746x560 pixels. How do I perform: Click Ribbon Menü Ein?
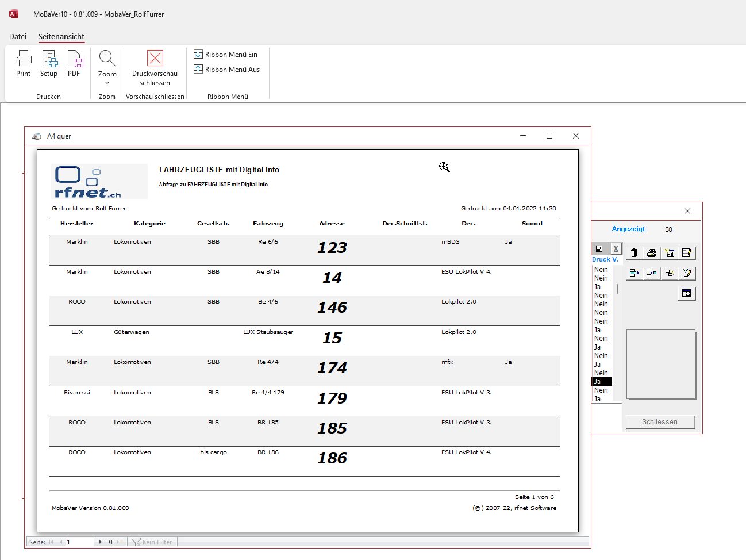click(x=226, y=55)
